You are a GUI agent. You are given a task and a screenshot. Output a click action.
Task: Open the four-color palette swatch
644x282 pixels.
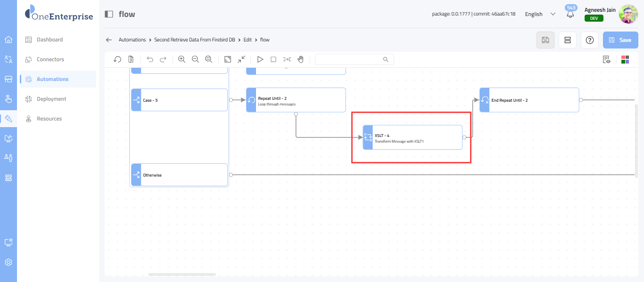click(625, 59)
